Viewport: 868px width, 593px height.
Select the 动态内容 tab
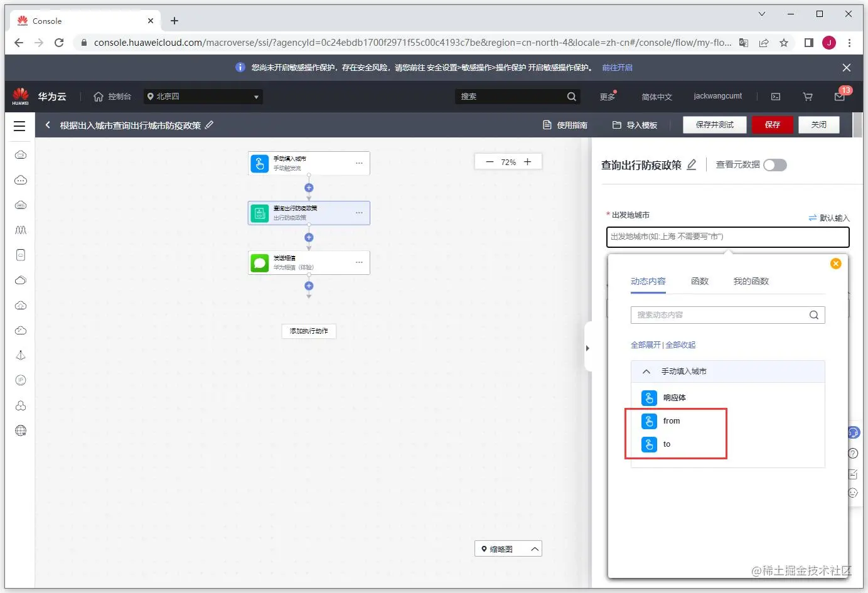(x=648, y=281)
